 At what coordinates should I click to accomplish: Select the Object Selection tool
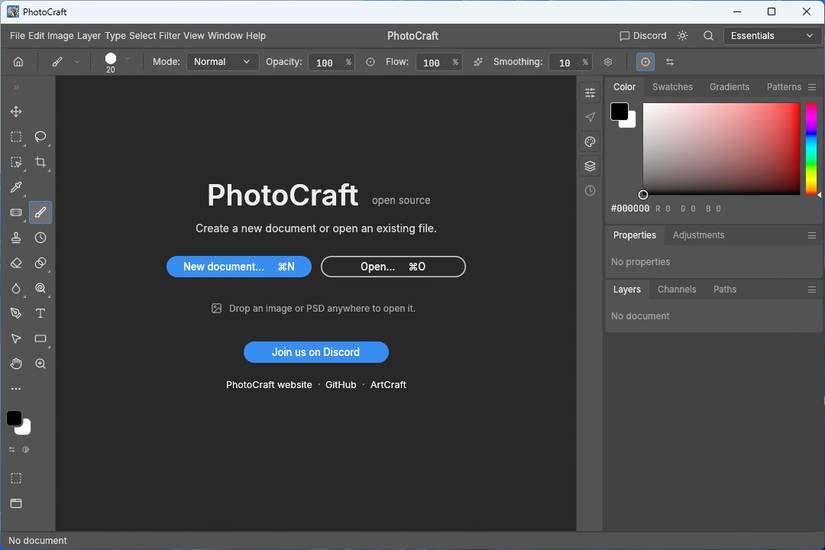click(16, 162)
